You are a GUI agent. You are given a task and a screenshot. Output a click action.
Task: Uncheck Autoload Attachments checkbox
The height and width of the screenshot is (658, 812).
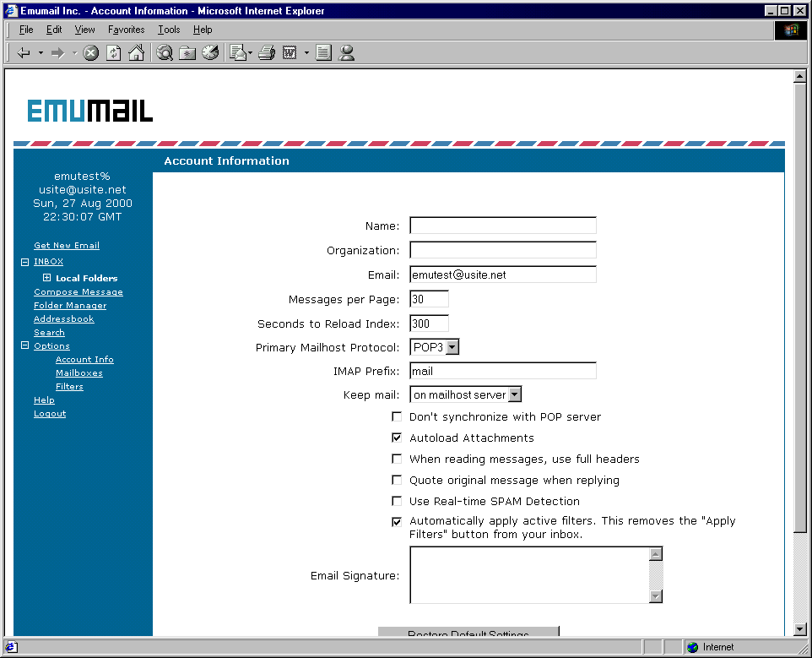397,438
